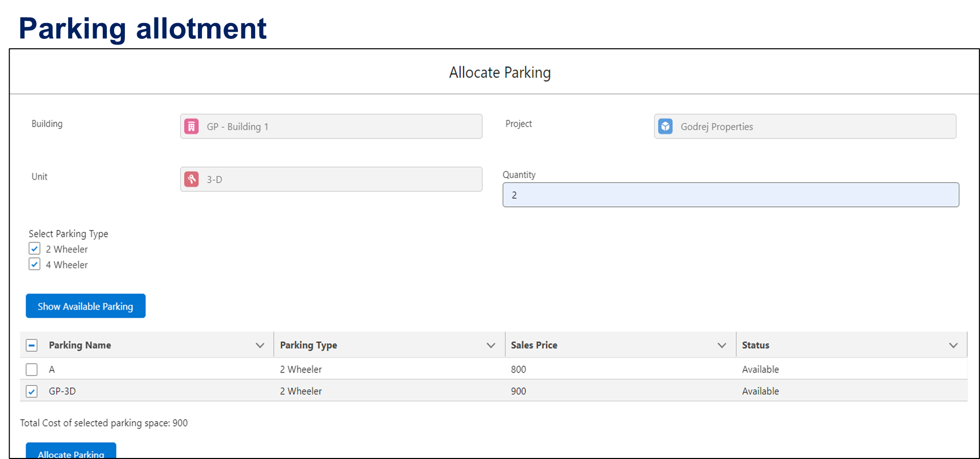
Task: Click the blue cube icon in Project field
Action: pyautogui.click(x=665, y=126)
